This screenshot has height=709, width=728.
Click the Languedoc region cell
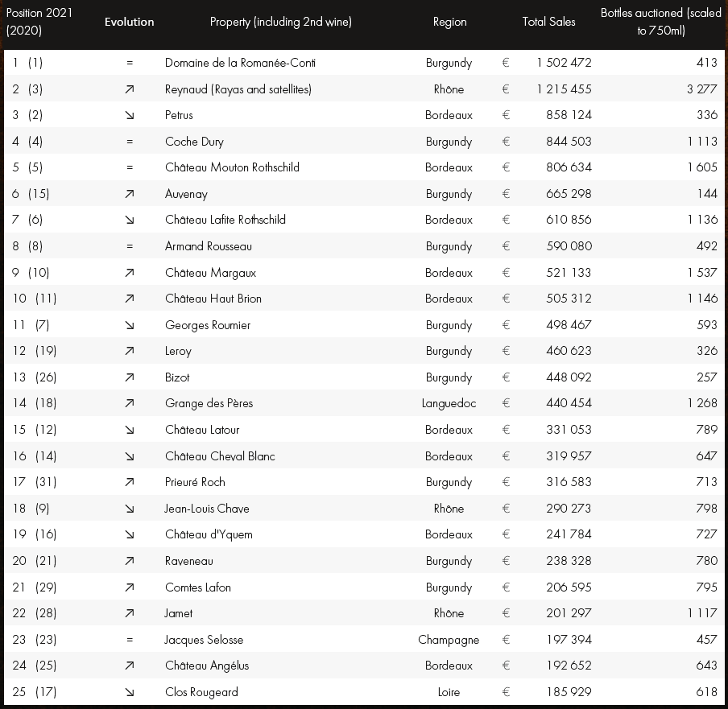click(449, 403)
